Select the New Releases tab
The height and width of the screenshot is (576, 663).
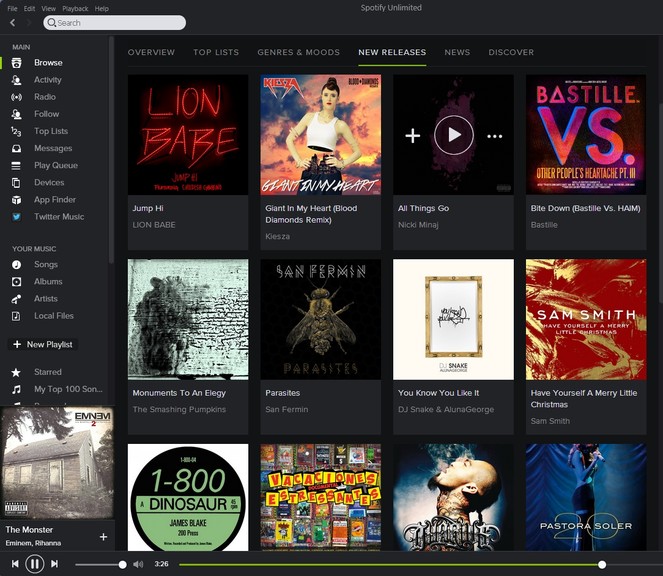click(392, 52)
